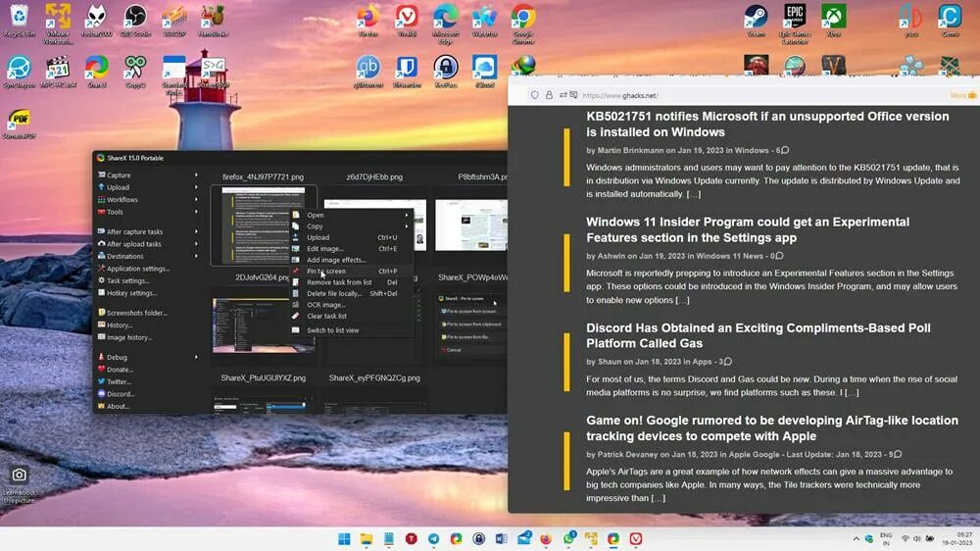Screen dimensions: 980x551
Task: Open Hotkey settings in ShareX
Action: pos(126,293)
